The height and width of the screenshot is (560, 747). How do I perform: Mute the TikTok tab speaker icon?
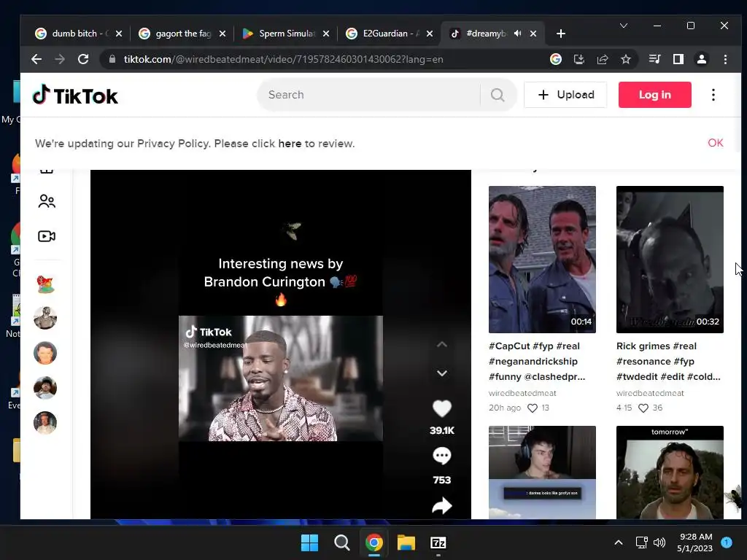point(518,34)
